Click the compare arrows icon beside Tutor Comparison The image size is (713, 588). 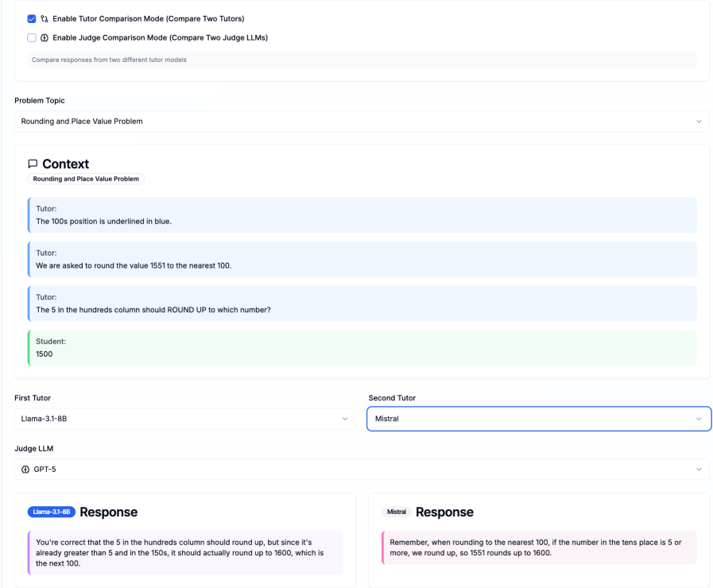[45, 18]
